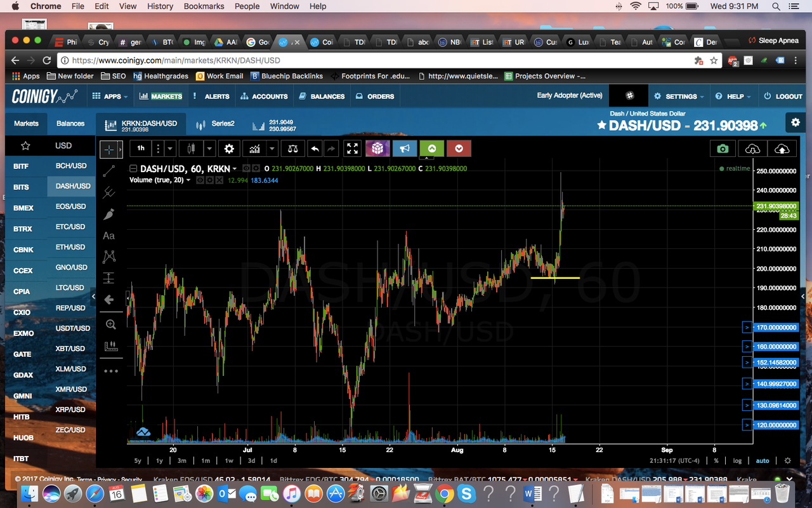Toggle fullscreen chart mode
The image size is (812, 508).
(x=352, y=149)
